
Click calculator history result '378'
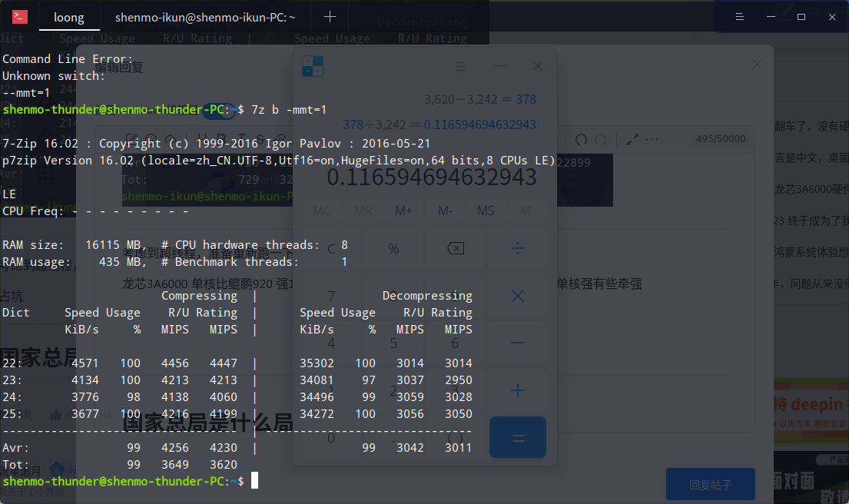(526, 99)
